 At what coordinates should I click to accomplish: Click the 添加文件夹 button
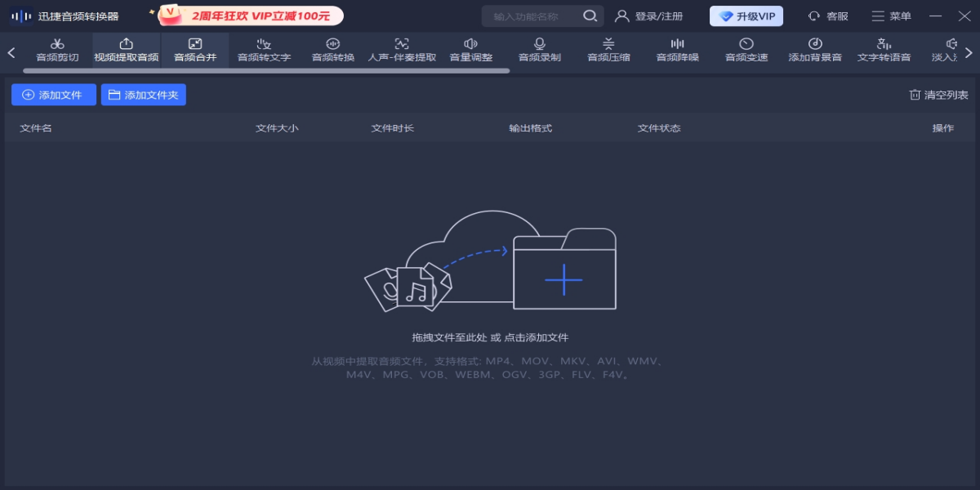143,95
